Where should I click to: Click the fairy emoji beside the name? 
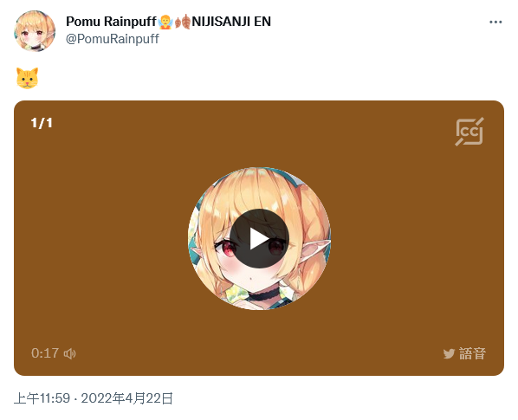[165, 22]
